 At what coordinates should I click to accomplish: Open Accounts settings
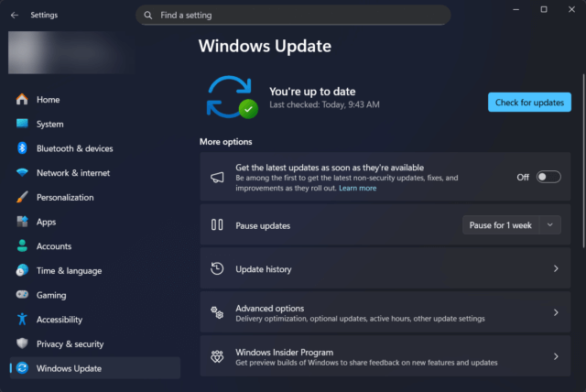coord(95,245)
